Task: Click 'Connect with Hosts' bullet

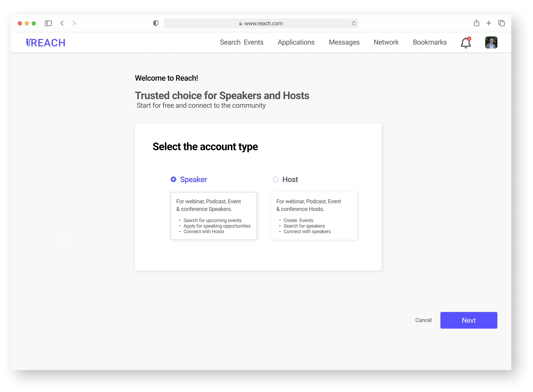Action: [204, 231]
